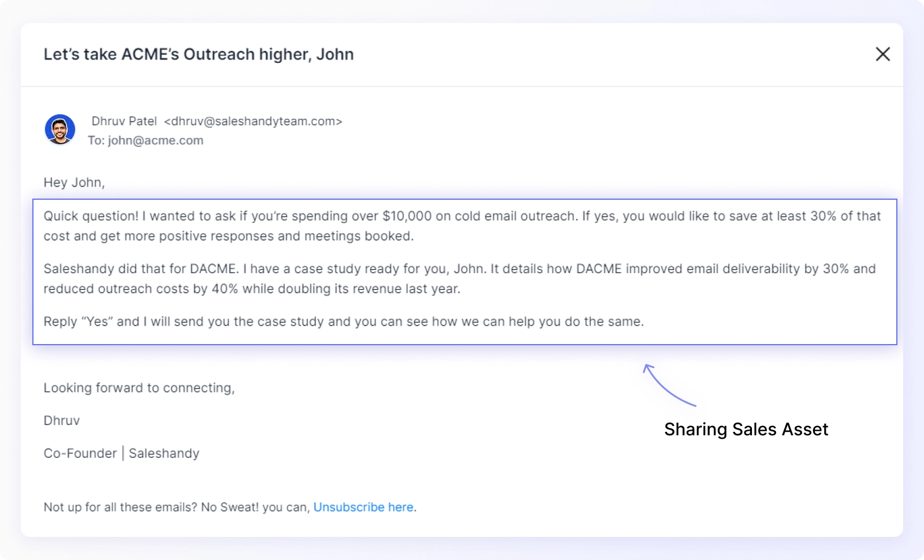924x560 pixels.
Task: Click the Unsubscribe here link
Action: click(363, 507)
